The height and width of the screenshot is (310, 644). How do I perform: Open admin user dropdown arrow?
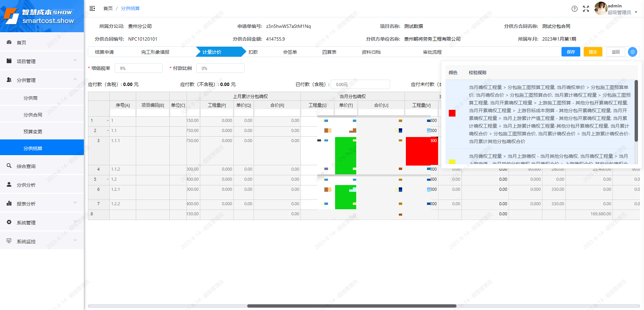point(636,12)
